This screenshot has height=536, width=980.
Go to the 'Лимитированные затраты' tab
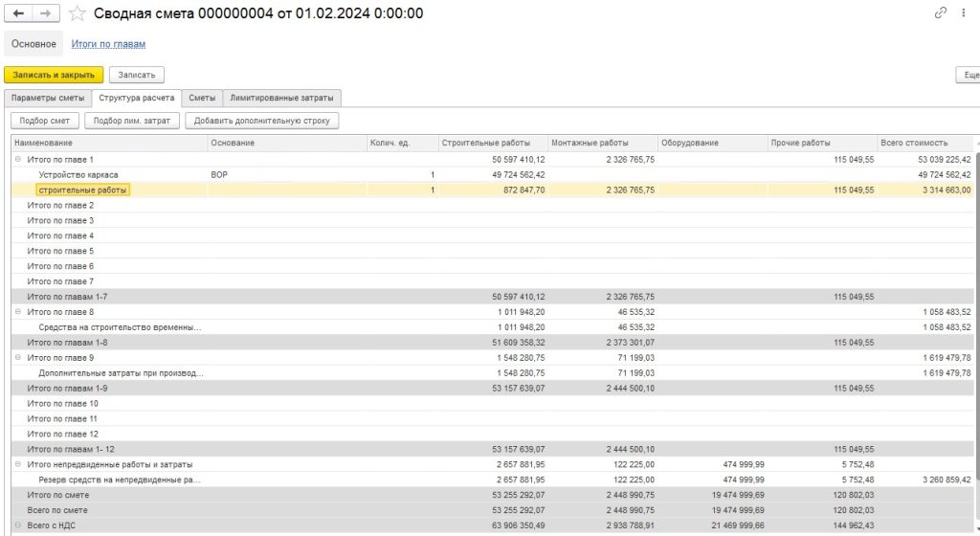point(282,98)
